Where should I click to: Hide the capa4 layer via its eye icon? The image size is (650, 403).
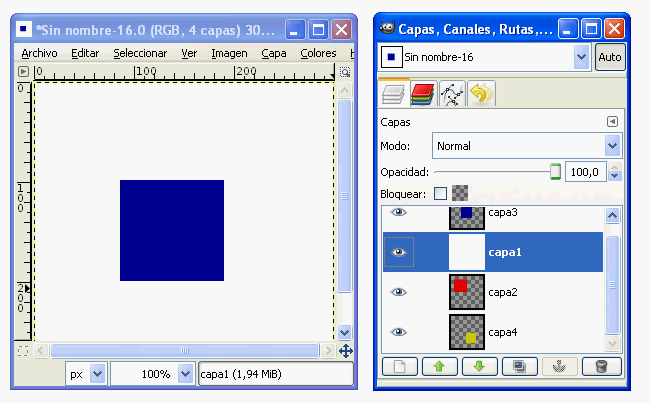[398, 332]
